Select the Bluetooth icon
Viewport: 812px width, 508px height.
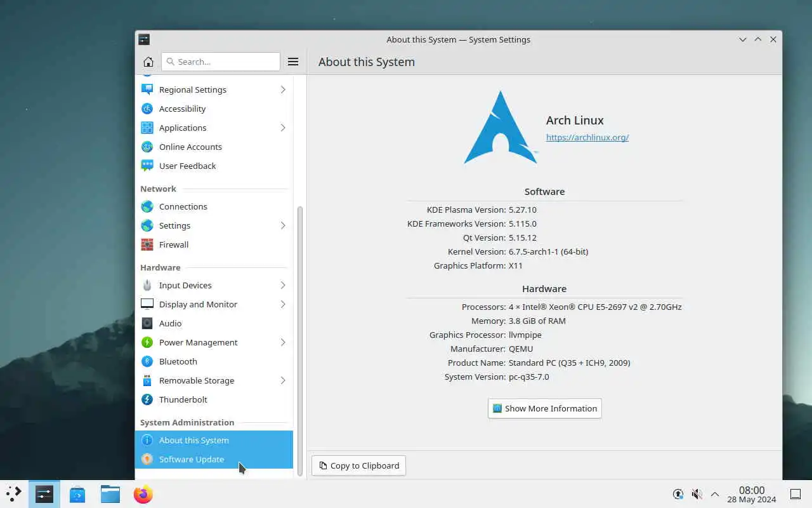pyautogui.click(x=147, y=361)
